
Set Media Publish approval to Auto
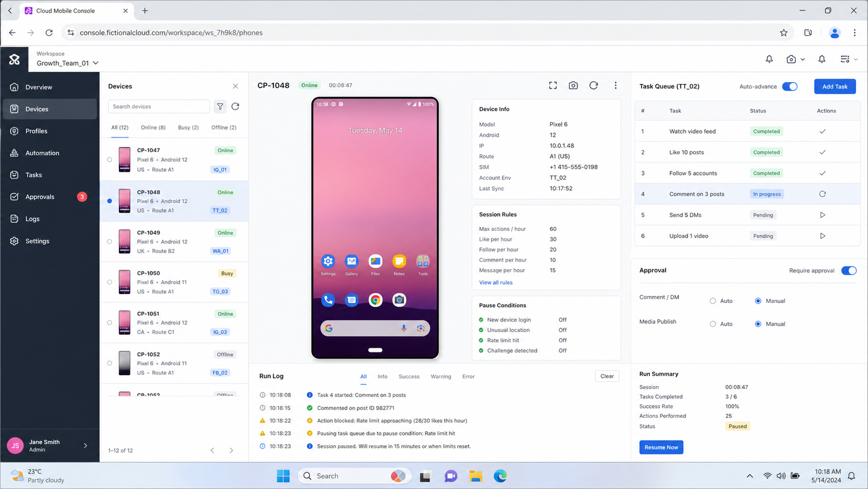(x=713, y=324)
